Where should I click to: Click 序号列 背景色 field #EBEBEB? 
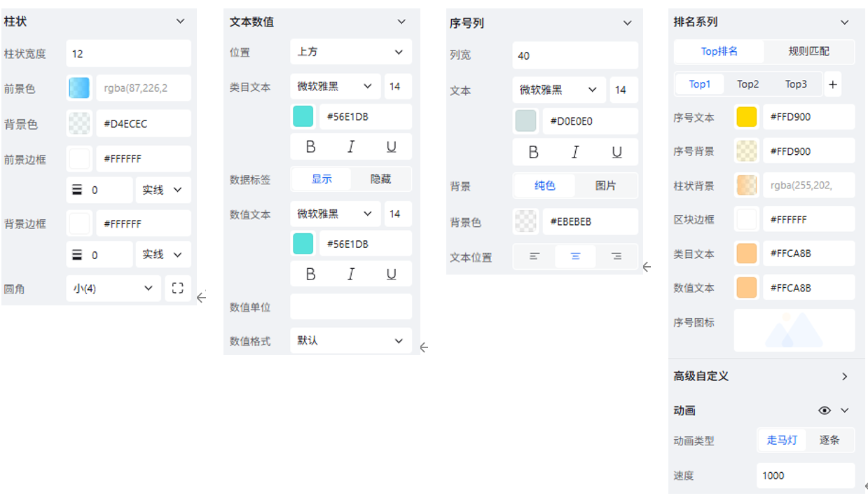click(590, 221)
